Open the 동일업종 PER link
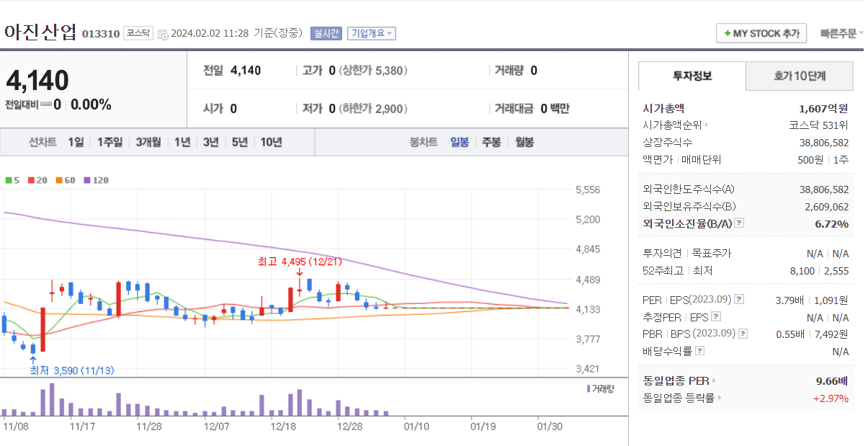 click(x=680, y=380)
